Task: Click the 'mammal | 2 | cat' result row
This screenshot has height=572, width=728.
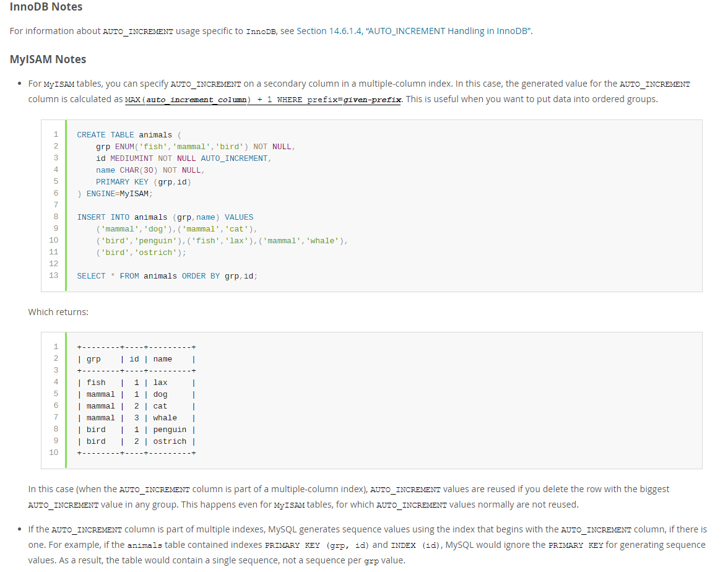Action: [x=136, y=406]
